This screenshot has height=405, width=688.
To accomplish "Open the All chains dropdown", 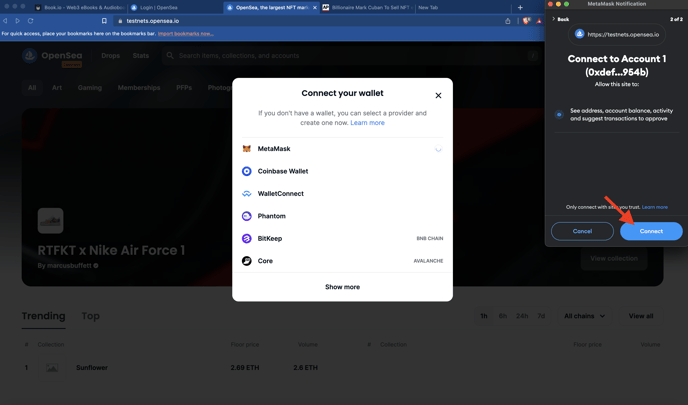I will 584,316.
